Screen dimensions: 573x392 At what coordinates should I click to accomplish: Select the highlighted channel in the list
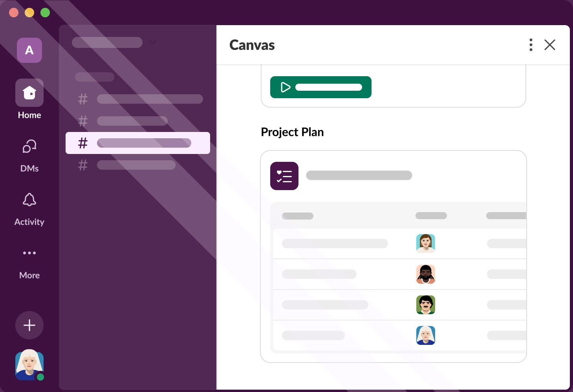click(x=138, y=143)
